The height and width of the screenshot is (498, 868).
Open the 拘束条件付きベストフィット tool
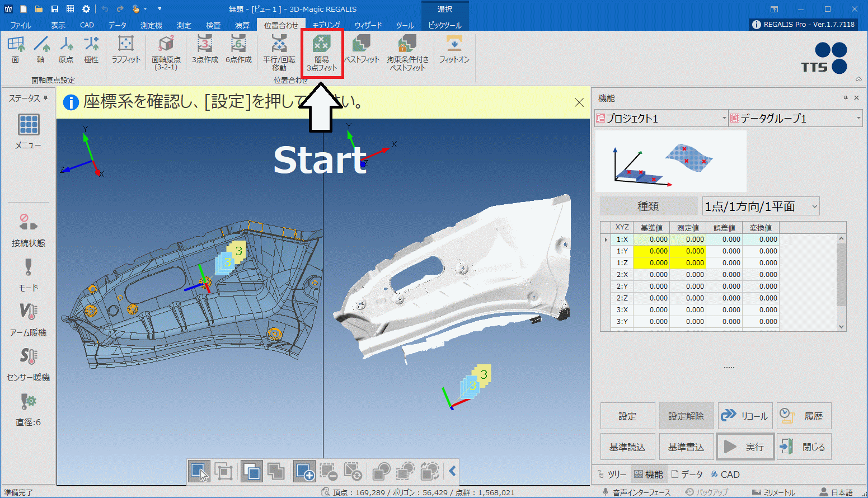click(x=407, y=53)
